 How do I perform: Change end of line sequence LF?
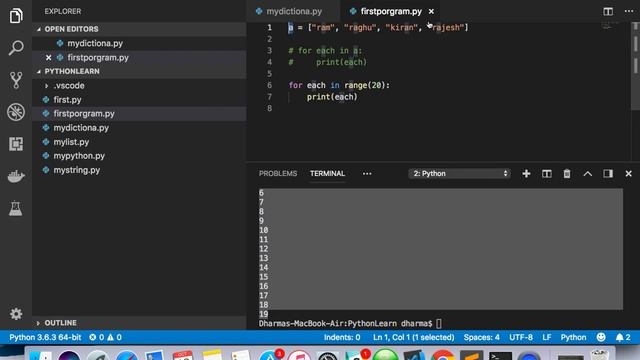pyautogui.click(x=547, y=337)
